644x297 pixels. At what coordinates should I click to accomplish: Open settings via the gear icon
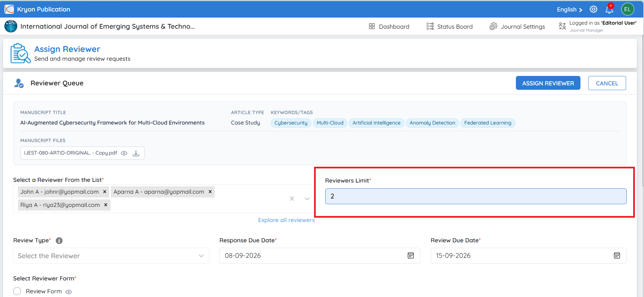pos(594,9)
